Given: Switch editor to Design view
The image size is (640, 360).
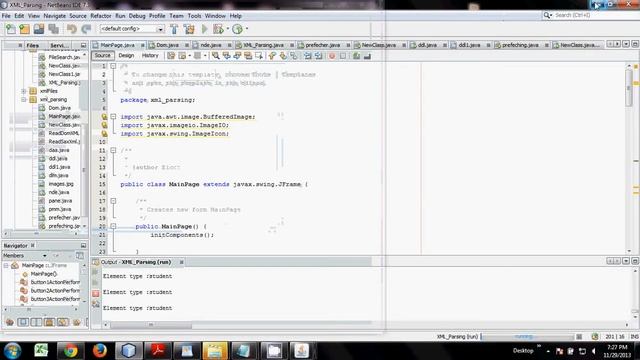Looking at the screenshot, I should [x=126, y=56].
